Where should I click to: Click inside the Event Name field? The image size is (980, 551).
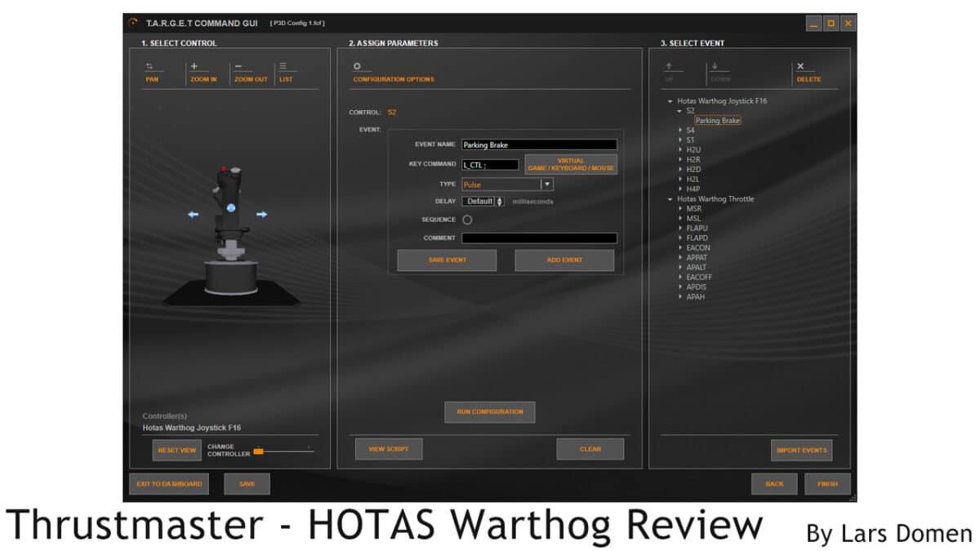pyautogui.click(x=539, y=144)
